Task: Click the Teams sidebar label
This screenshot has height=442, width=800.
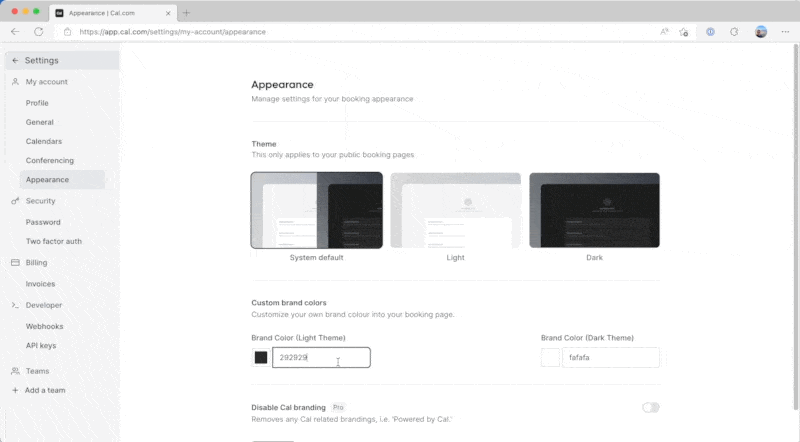Action: pyautogui.click(x=37, y=371)
